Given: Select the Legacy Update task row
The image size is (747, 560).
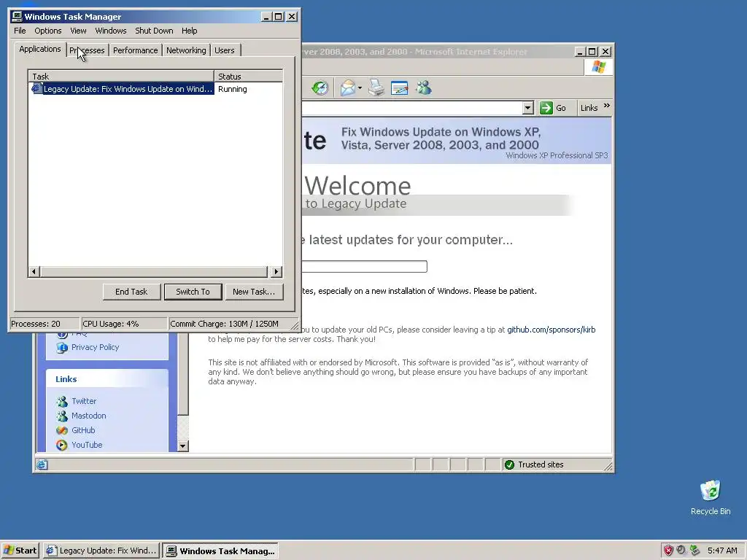Looking at the screenshot, I should (155, 89).
